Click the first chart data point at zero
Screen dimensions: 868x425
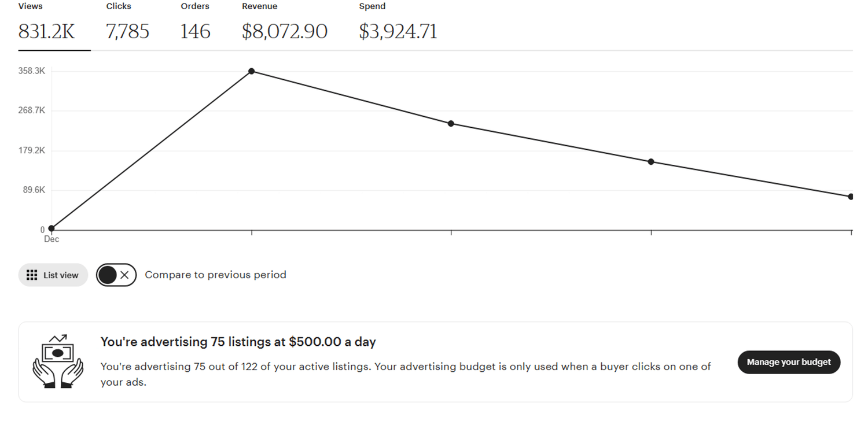click(x=52, y=228)
